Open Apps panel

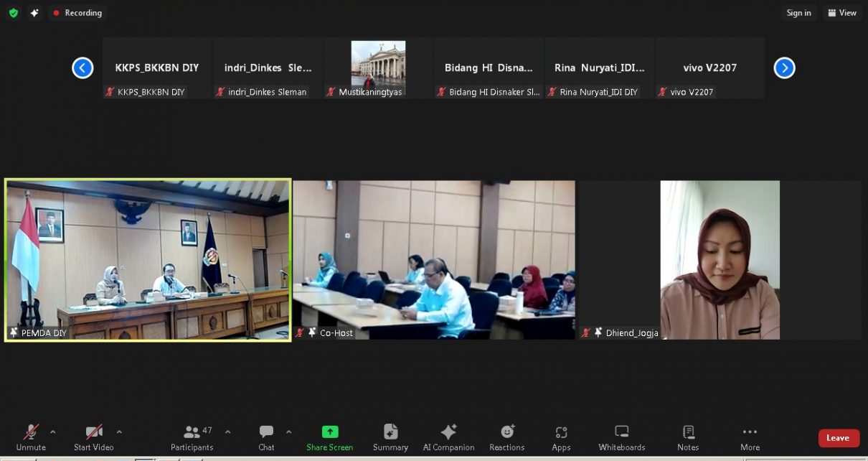click(x=561, y=437)
